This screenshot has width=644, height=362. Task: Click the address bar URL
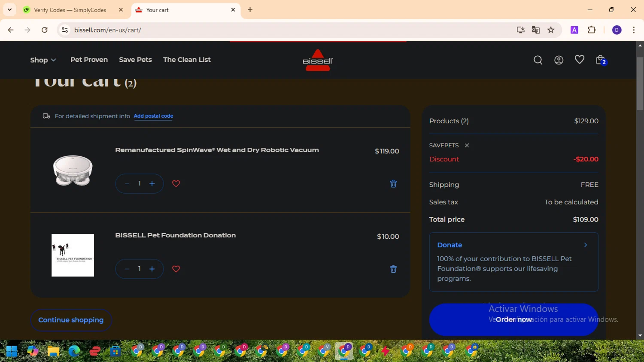(x=108, y=30)
